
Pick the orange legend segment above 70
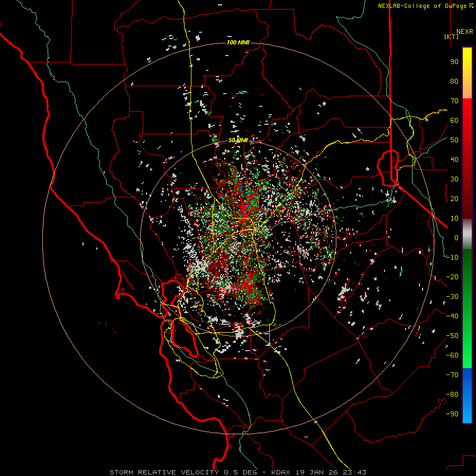467,89
